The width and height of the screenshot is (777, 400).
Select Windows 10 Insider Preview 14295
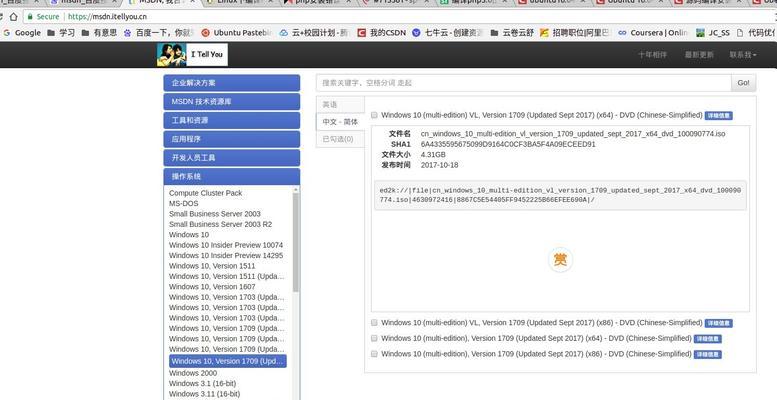tap(226, 255)
